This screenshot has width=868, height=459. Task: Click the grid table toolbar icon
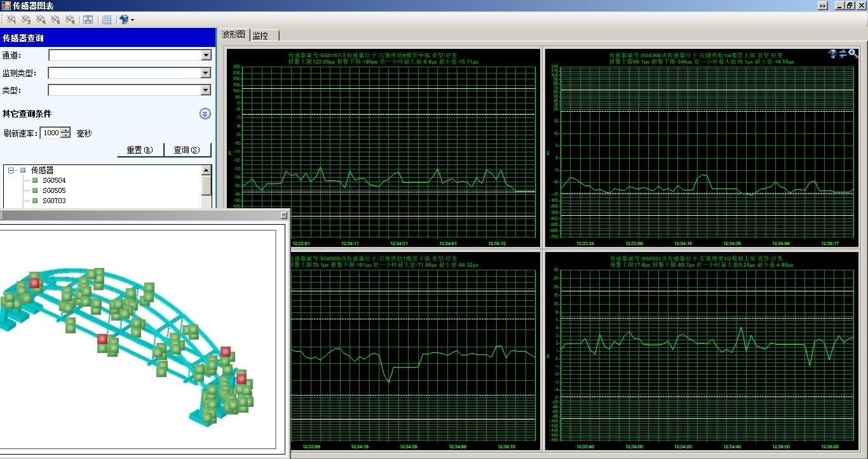pyautogui.click(x=107, y=20)
